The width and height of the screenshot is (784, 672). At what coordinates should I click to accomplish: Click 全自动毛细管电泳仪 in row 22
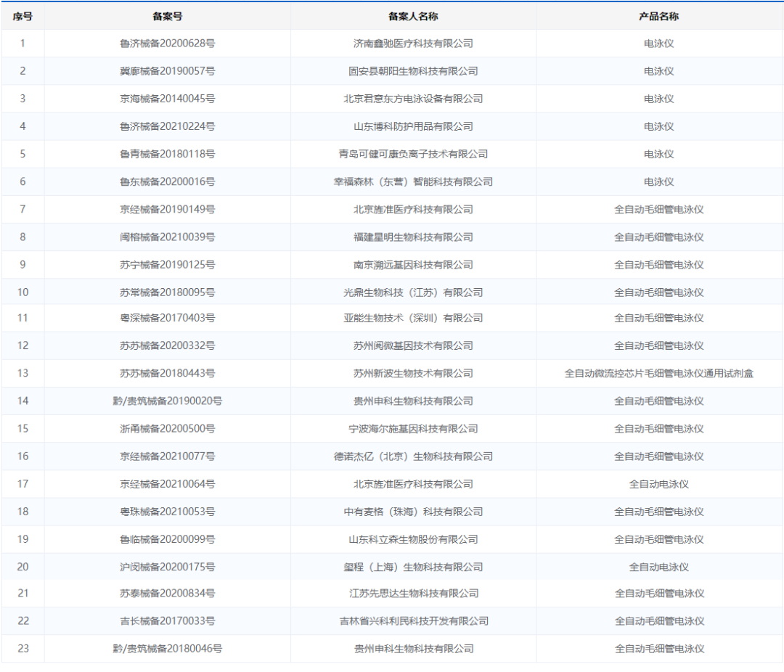659,620
